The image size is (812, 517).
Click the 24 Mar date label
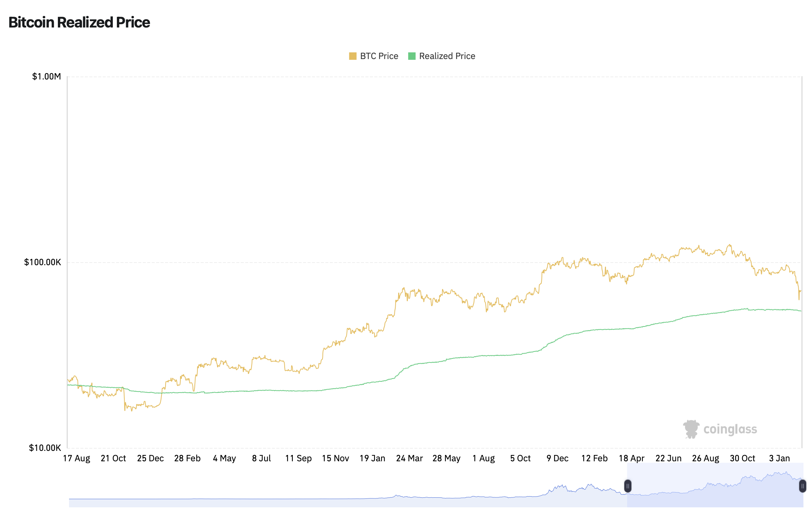click(x=409, y=458)
